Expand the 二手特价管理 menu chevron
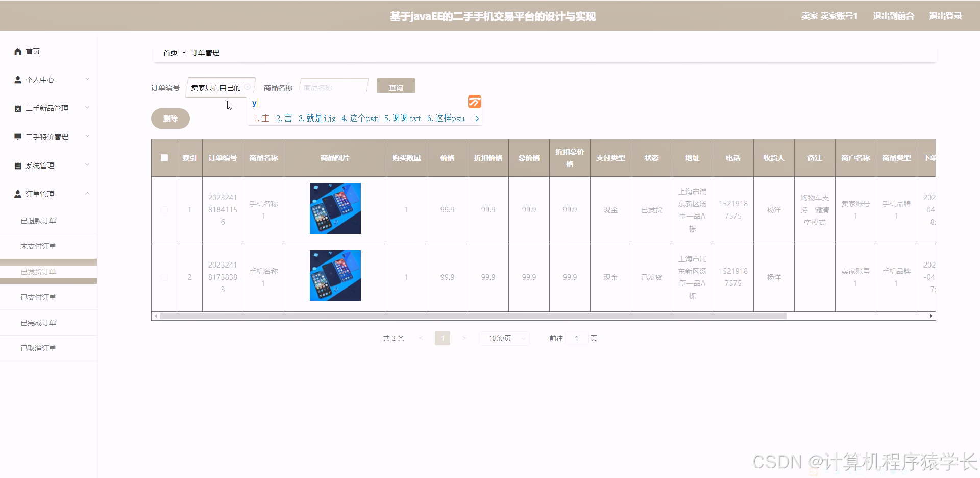 tap(87, 136)
